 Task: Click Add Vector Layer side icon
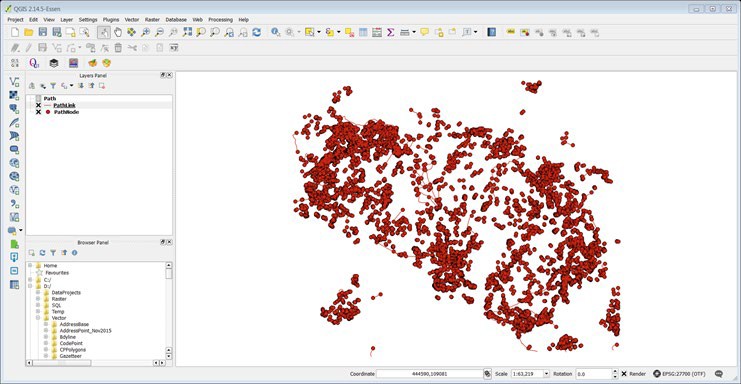(14, 81)
